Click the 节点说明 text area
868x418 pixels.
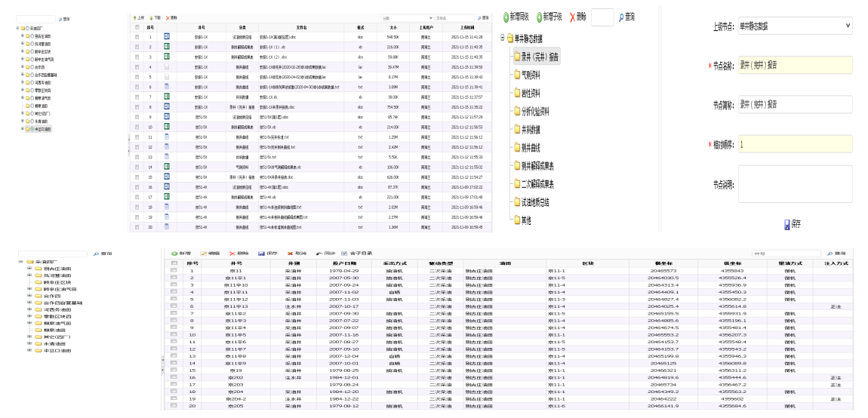[794, 184]
